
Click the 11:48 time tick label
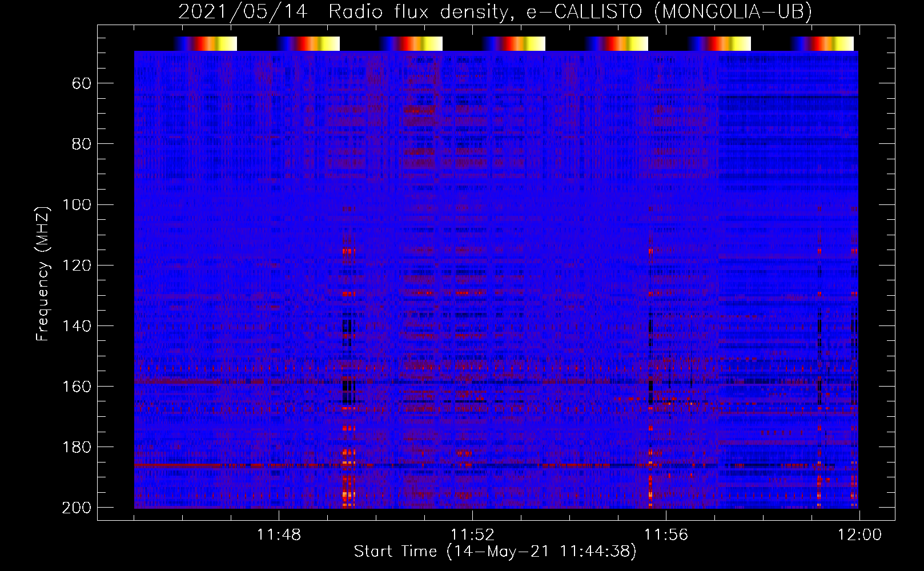click(x=279, y=535)
